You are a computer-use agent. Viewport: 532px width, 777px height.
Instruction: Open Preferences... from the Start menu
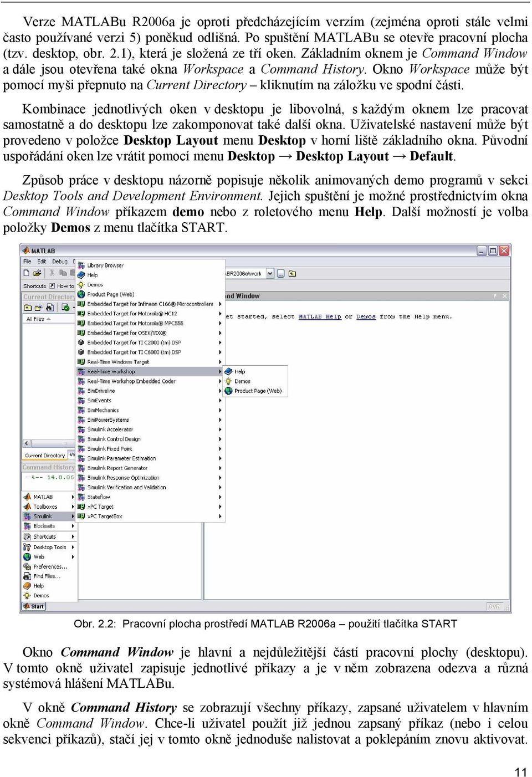(x=49, y=566)
